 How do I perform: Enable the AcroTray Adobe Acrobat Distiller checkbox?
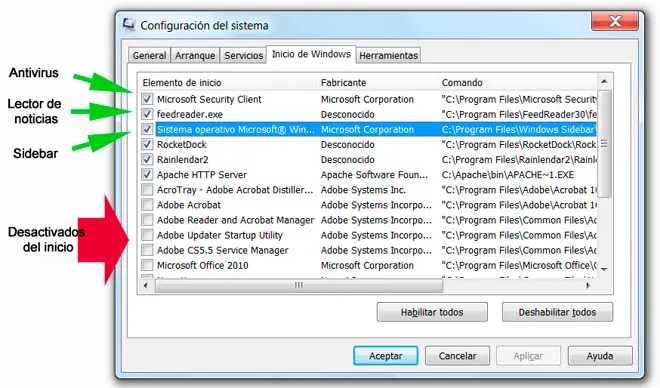coord(147,190)
